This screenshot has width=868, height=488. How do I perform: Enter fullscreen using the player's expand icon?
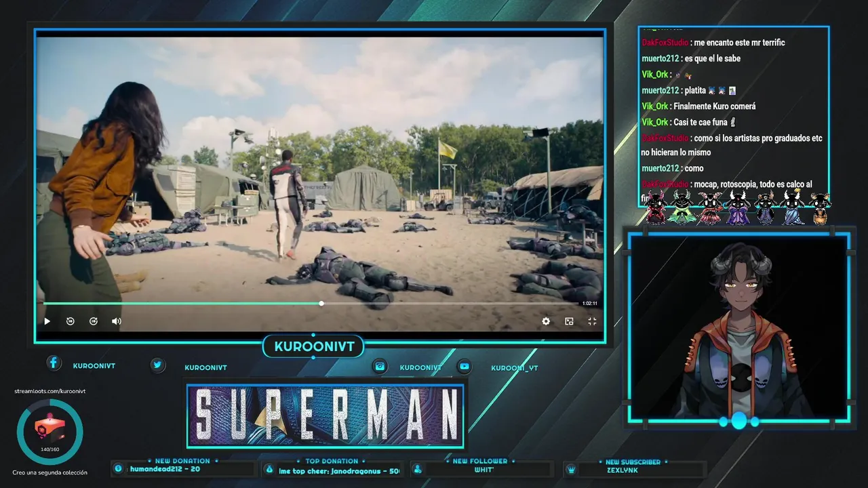click(592, 321)
